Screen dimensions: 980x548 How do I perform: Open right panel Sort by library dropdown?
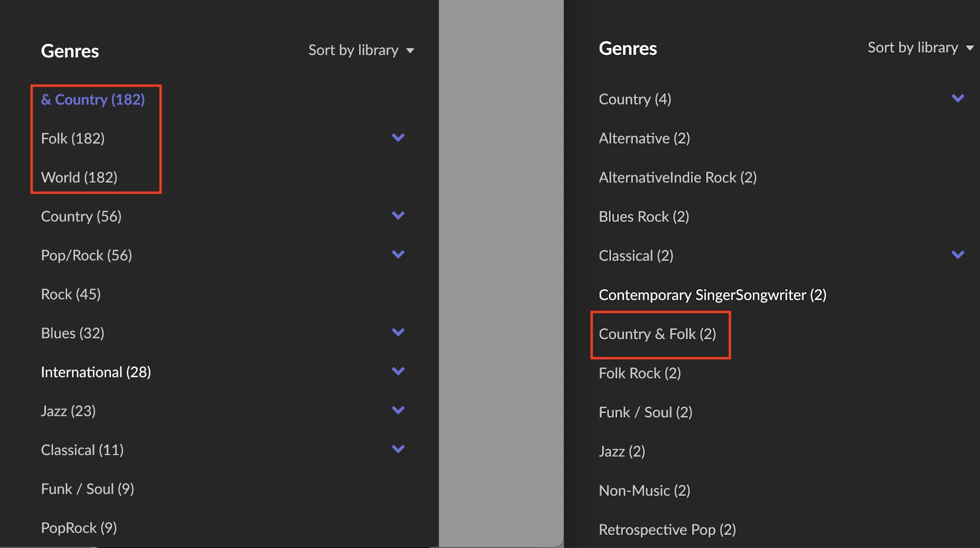pos(921,48)
